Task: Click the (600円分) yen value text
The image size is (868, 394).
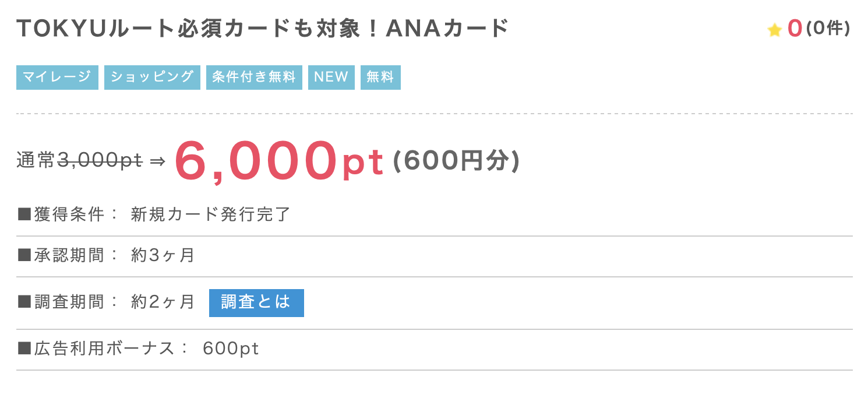Action: [x=456, y=161]
